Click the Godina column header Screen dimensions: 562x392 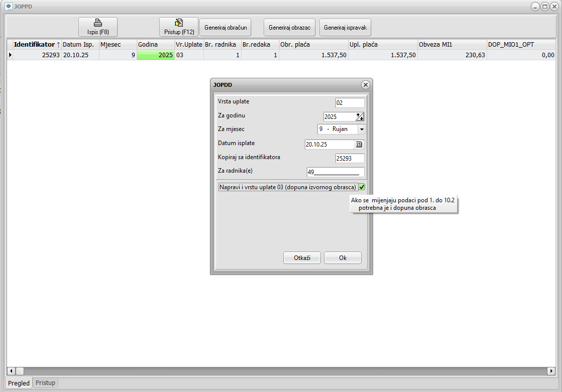click(155, 44)
